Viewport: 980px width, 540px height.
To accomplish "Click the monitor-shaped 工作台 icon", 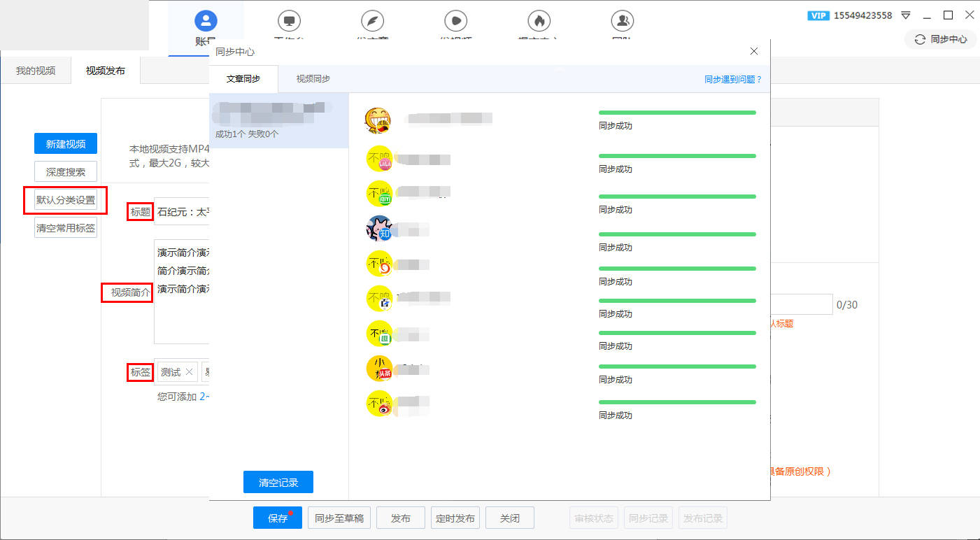I will click(x=289, y=21).
